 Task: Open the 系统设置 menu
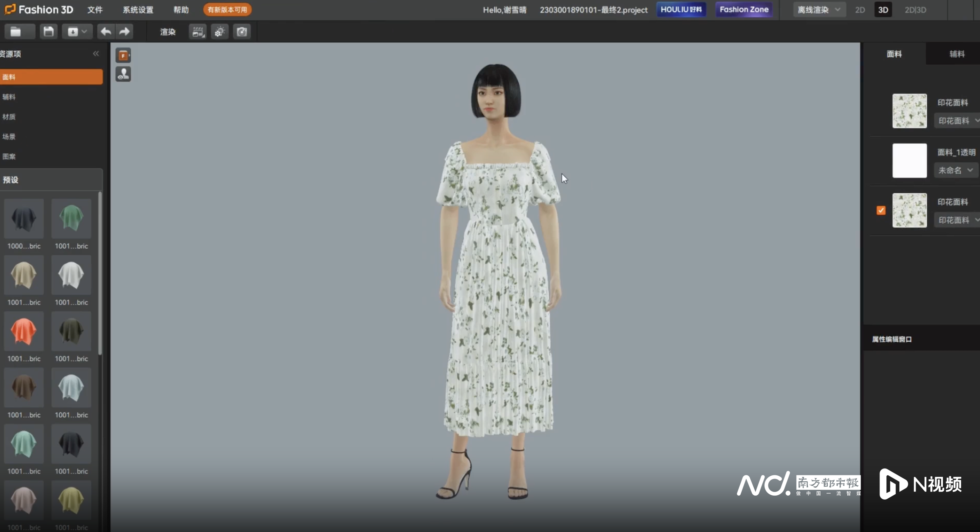coord(138,10)
